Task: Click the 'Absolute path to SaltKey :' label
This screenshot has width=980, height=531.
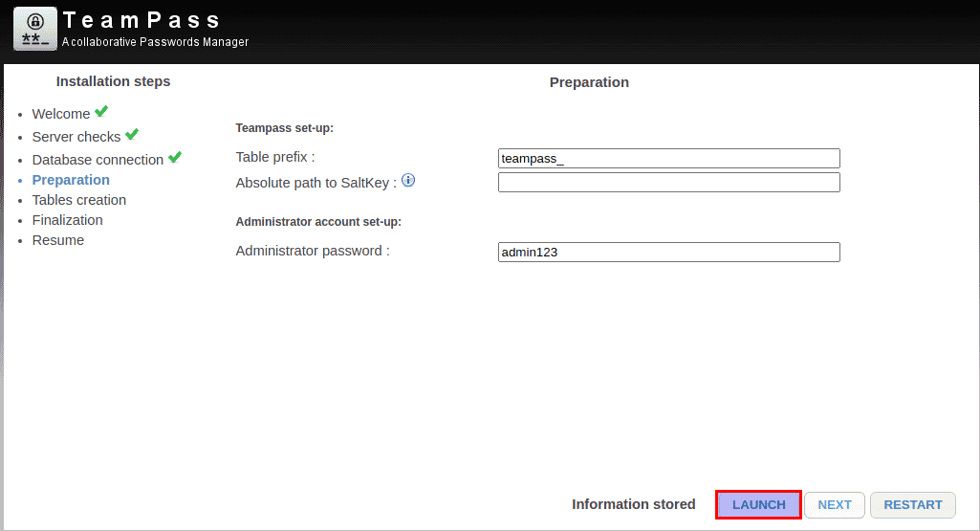Action: [316, 183]
